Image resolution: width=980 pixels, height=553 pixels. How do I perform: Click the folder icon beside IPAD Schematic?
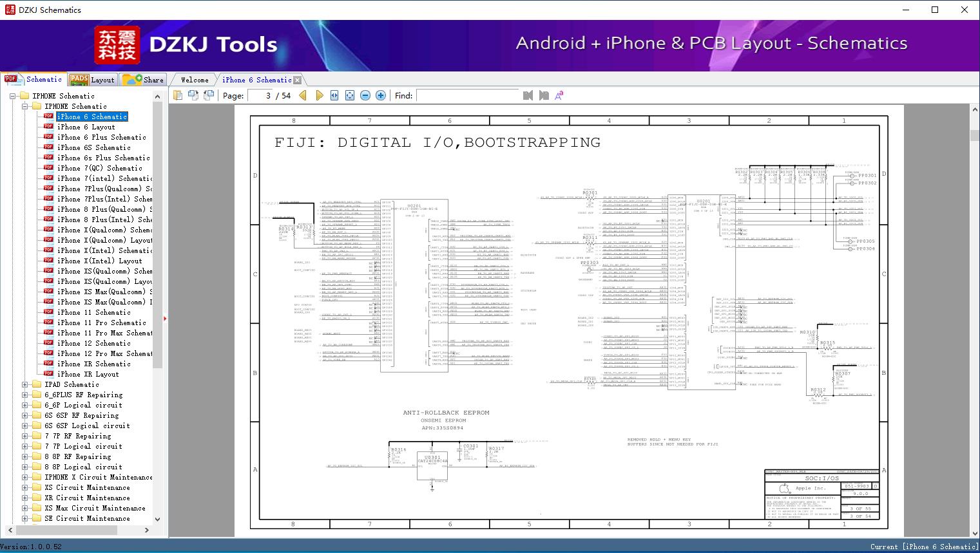37,384
